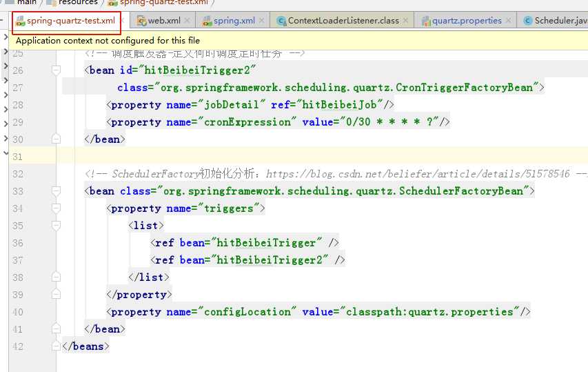Switch to ContextLoaderListener.class tab

tap(343, 21)
